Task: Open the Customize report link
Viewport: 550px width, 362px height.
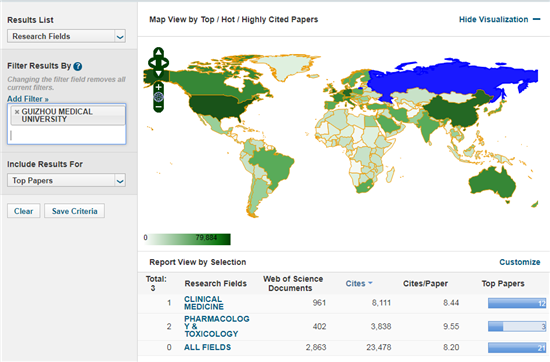Action: click(x=520, y=262)
